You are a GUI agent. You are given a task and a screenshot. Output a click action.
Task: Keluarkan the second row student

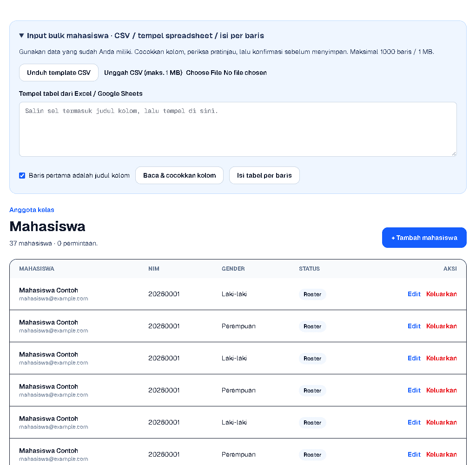442,326
